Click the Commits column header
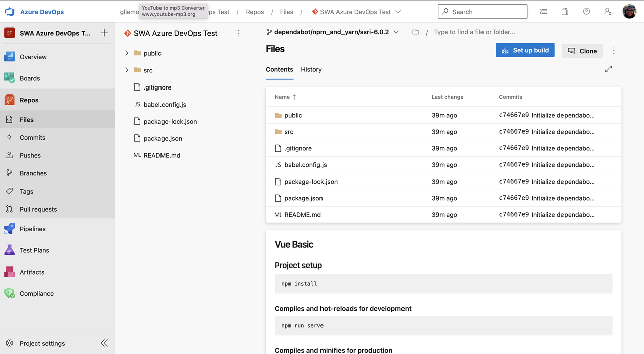Viewport: 644px width, 354px height. 510,97
